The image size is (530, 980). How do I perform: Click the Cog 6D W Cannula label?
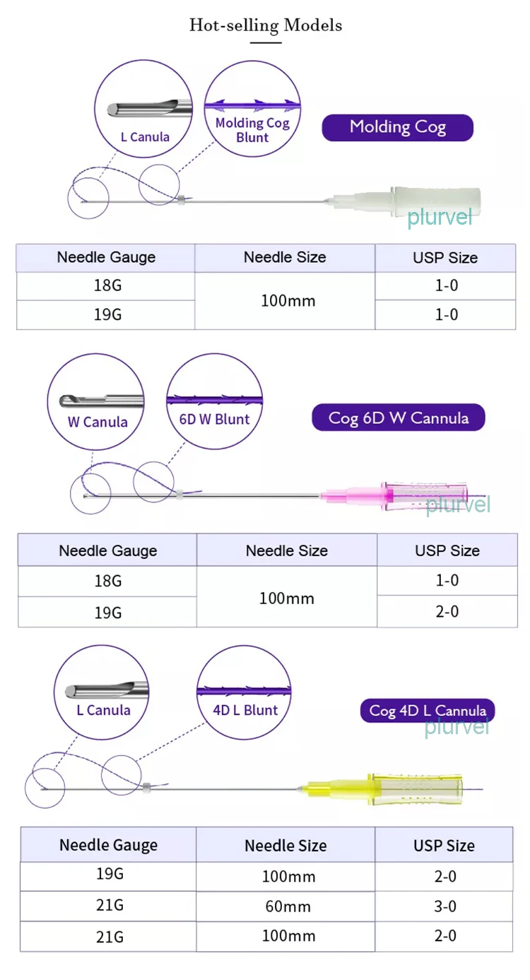point(398,418)
